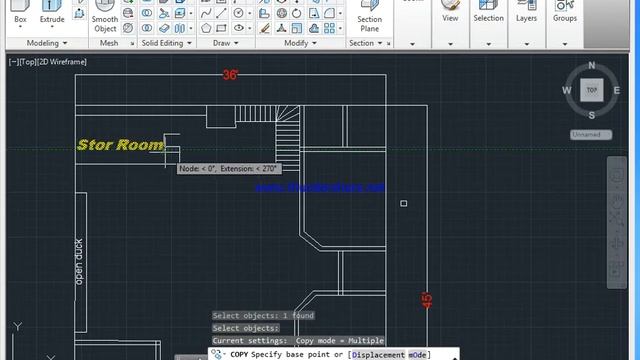Image resolution: width=640 pixels, height=360 pixels.
Task: Select the Box solid tool
Action: tap(20, 12)
